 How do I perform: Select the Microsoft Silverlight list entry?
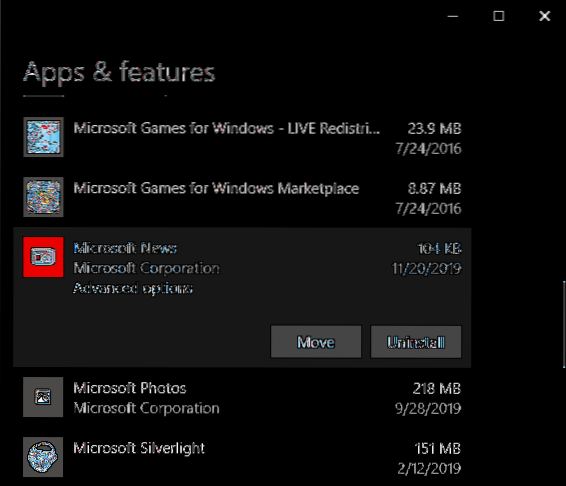pyautogui.click(x=242, y=457)
